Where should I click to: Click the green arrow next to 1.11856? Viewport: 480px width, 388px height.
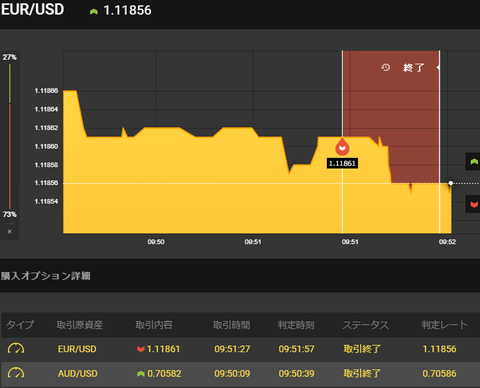[x=94, y=12]
